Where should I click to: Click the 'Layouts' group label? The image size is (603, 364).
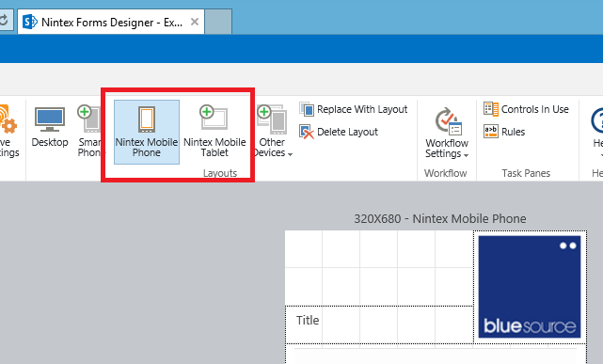220,173
